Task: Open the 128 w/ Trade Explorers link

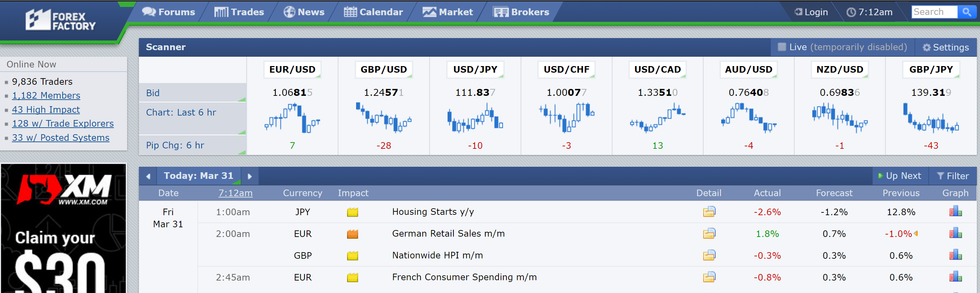Action: (x=63, y=123)
